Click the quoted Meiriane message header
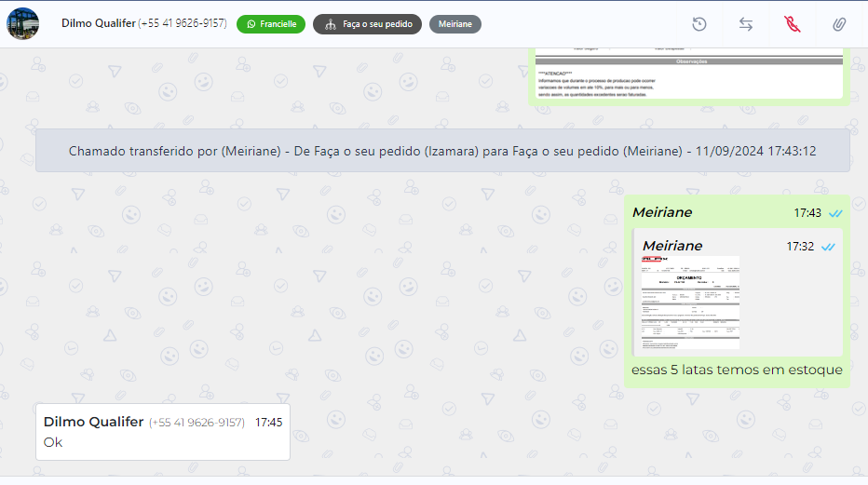The image size is (868, 485). click(x=672, y=246)
